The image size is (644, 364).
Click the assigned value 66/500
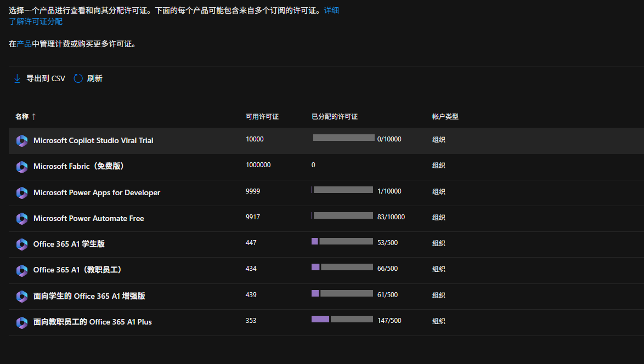pyautogui.click(x=387, y=269)
